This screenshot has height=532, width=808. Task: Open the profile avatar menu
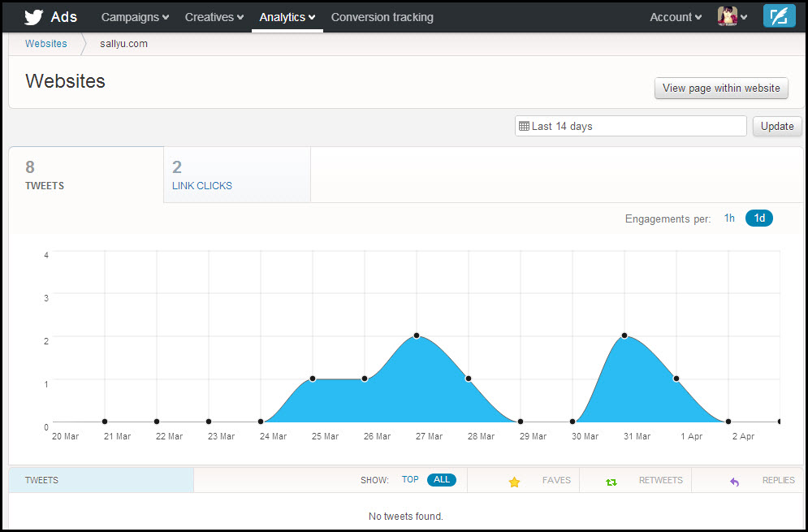pyautogui.click(x=732, y=16)
